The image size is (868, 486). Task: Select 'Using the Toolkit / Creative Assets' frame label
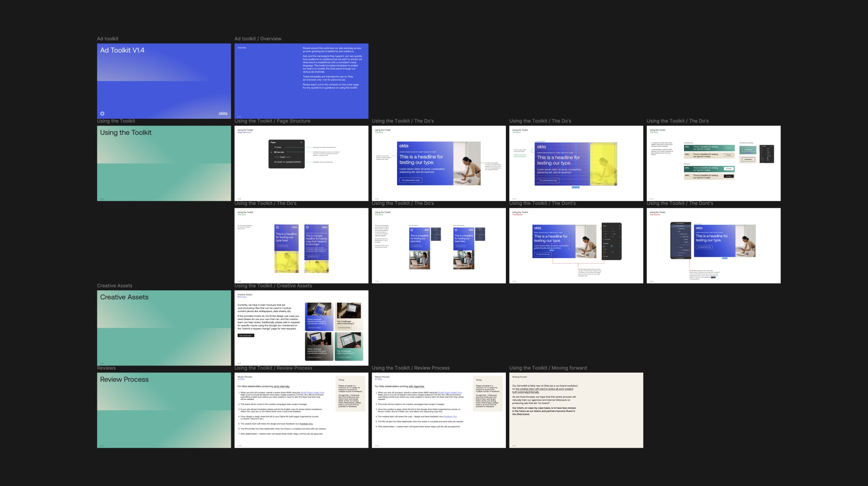(273, 286)
